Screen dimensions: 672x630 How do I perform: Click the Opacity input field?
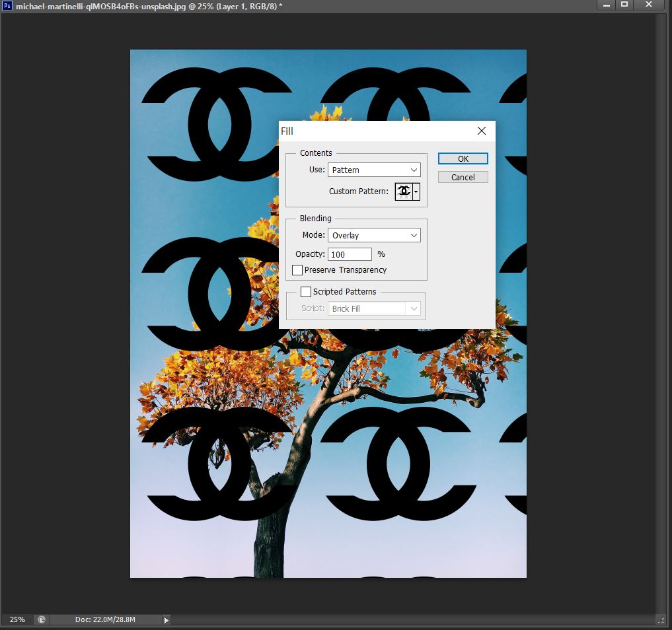pos(350,254)
